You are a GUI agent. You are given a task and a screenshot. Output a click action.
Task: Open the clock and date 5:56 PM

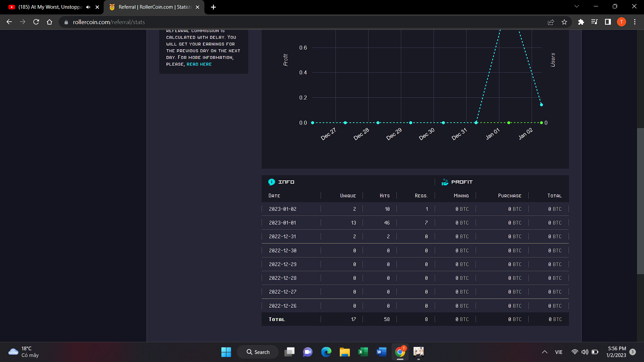616,352
